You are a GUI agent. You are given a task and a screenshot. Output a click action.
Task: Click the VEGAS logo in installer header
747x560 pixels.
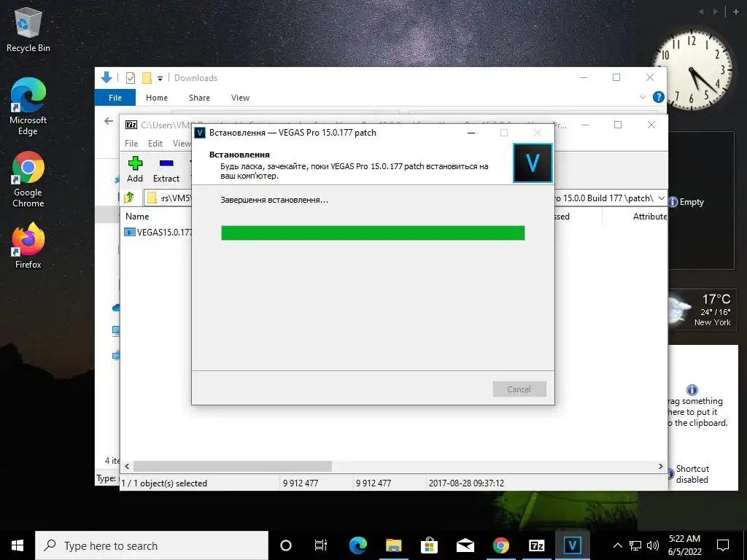tap(533, 163)
